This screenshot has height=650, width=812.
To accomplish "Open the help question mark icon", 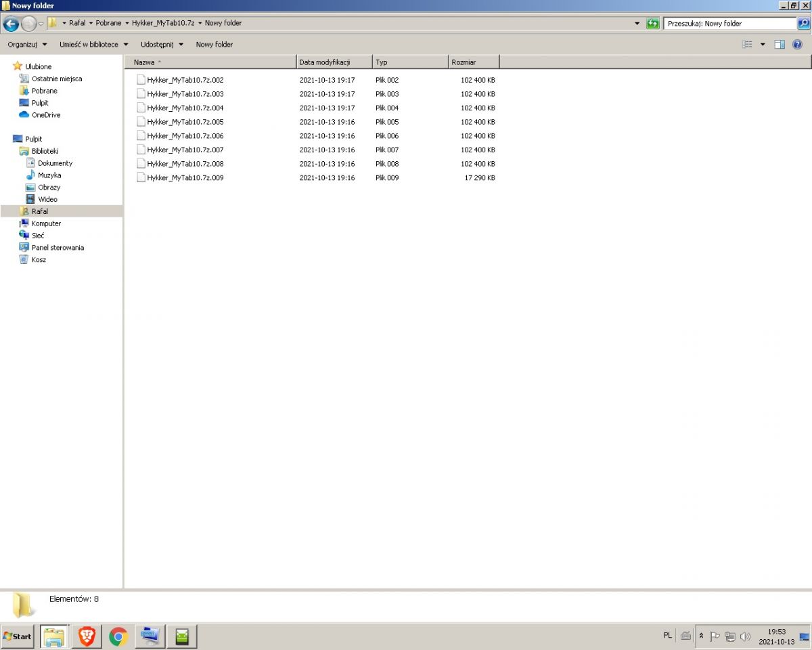I will click(x=797, y=44).
